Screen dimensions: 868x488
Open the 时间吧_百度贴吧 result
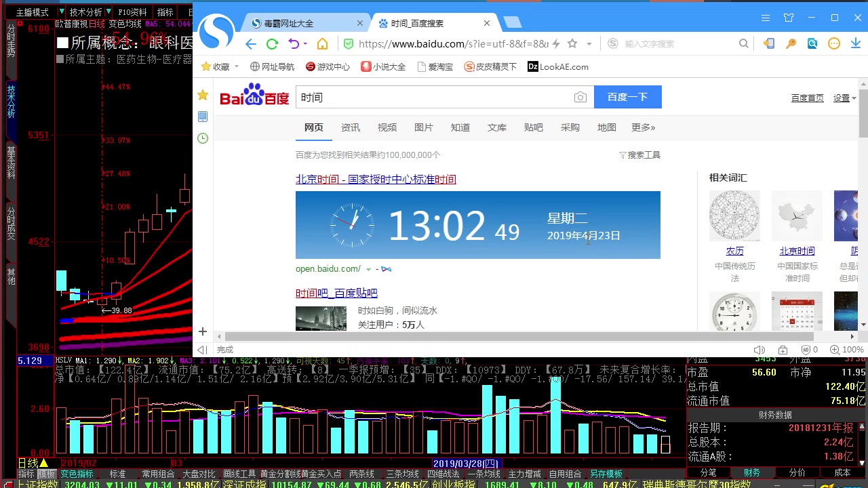[336, 293]
